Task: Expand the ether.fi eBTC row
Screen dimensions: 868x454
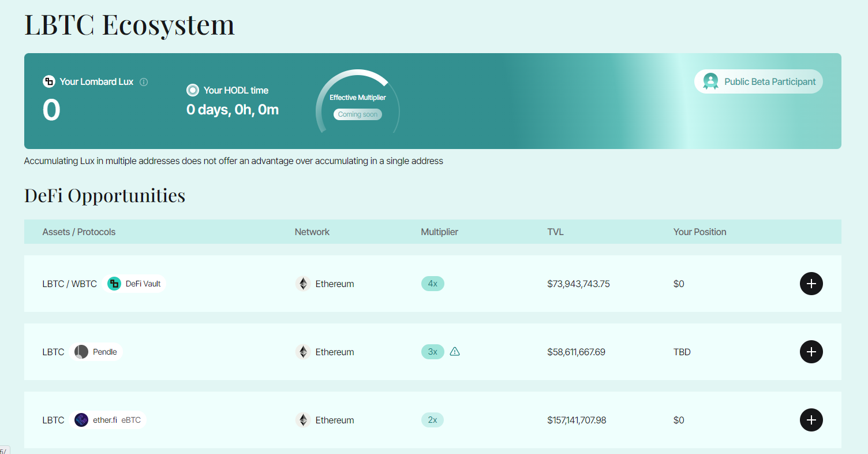Action: [x=811, y=420]
